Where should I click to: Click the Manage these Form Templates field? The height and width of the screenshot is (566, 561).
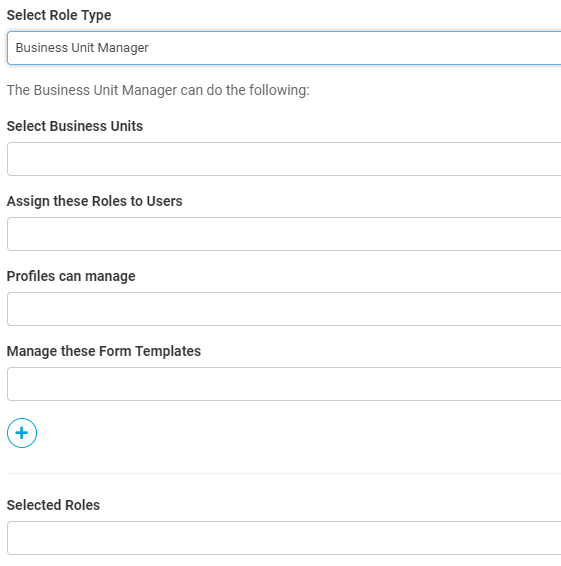pyautogui.click(x=284, y=384)
